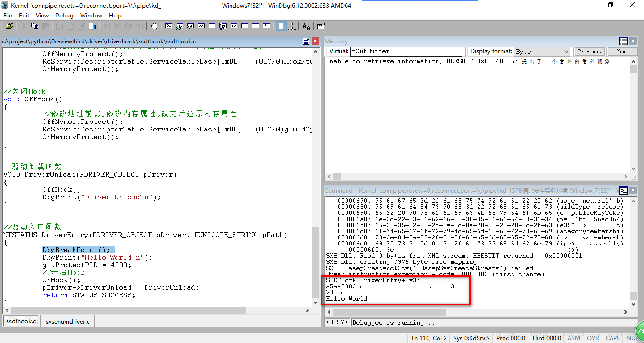Click the hand breakpoint toolbar icon
The image size is (644, 343).
pos(154,26)
